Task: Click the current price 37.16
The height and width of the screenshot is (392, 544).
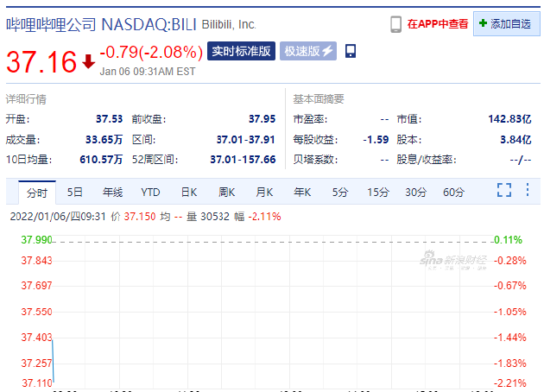Action: click(41, 62)
